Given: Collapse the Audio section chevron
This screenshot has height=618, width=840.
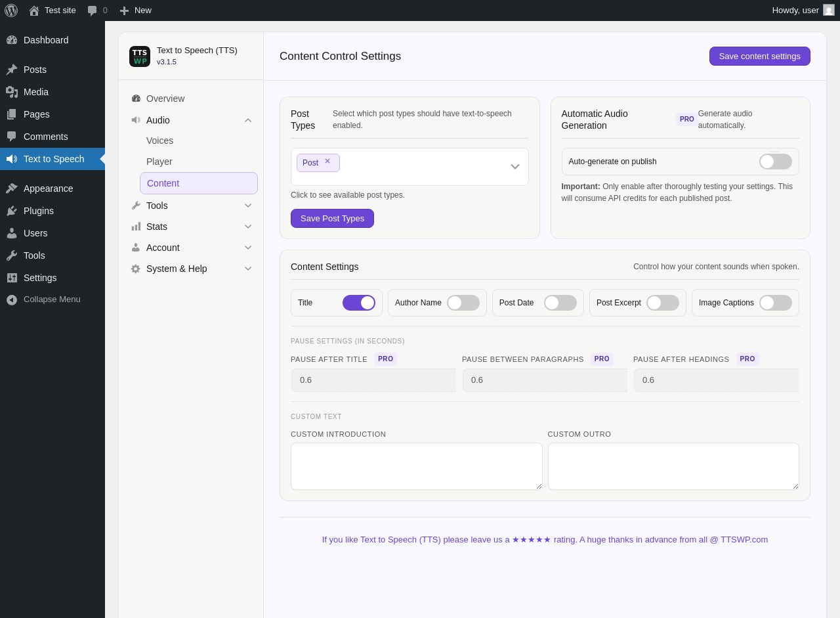Looking at the screenshot, I should (248, 120).
